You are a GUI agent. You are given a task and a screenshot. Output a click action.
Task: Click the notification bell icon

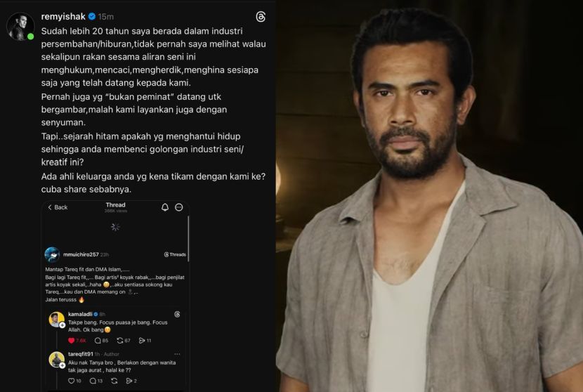point(165,207)
